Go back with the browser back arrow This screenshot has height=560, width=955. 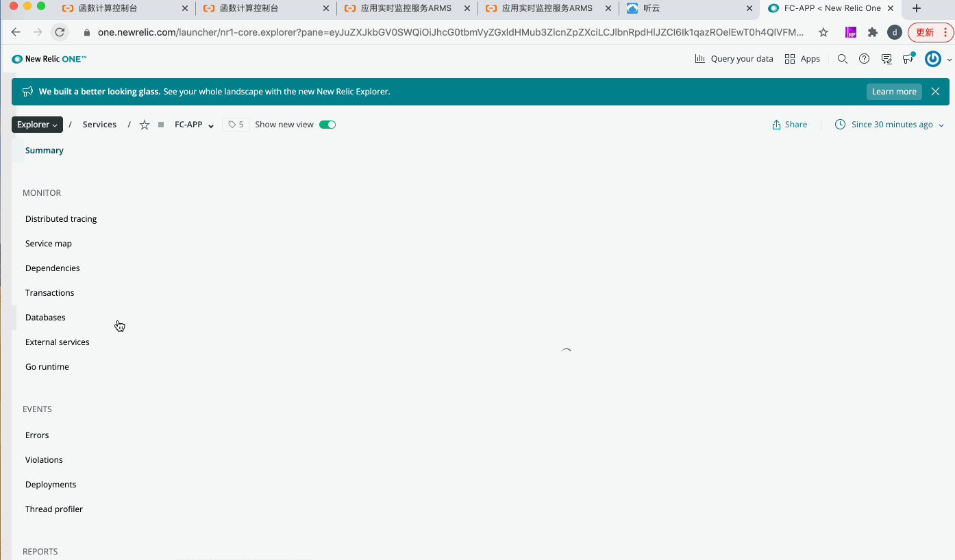pos(16,32)
